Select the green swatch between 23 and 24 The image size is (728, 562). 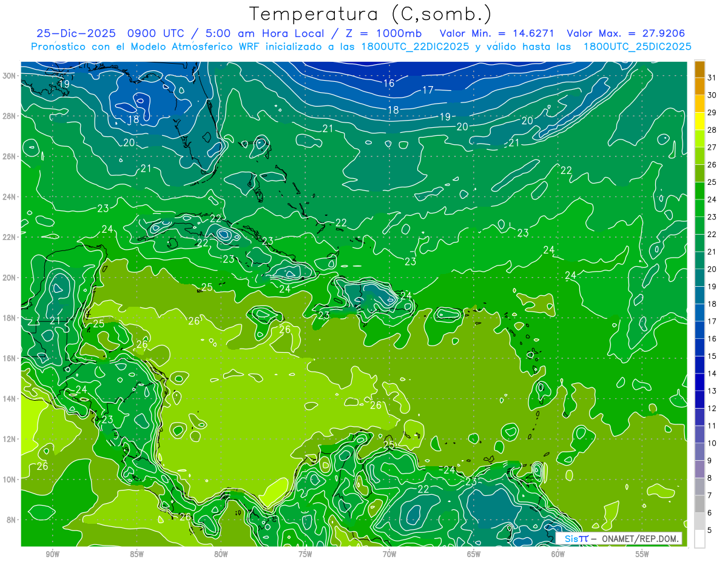tap(699, 209)
